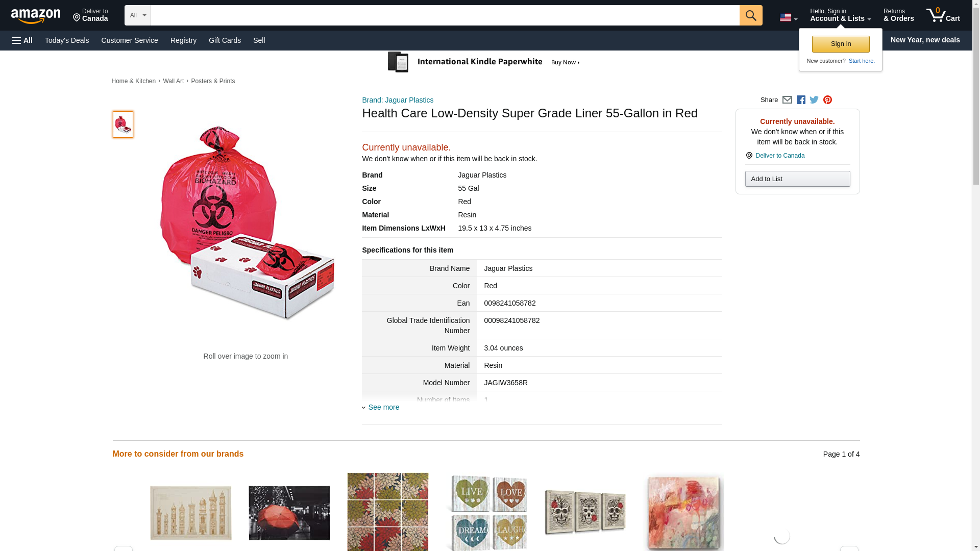The height and width of the screenshot is (551, 980).
Task: Open the All hamburger menu
Action: click(x=22, y=40)
